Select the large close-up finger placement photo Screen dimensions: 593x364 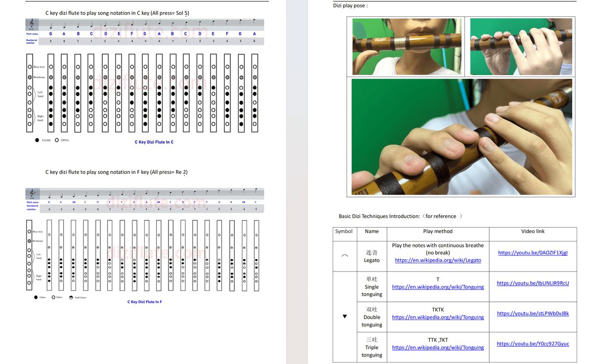click(462, 136)
